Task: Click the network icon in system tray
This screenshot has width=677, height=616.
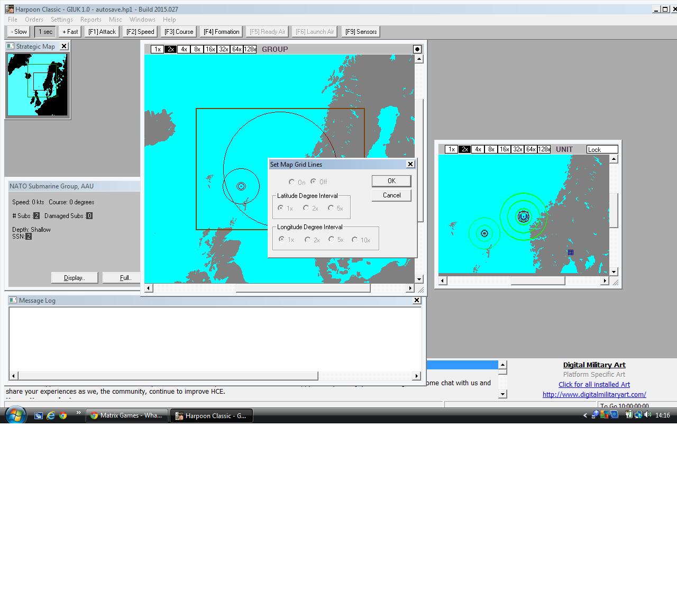Action: click(x=638, y=415)
